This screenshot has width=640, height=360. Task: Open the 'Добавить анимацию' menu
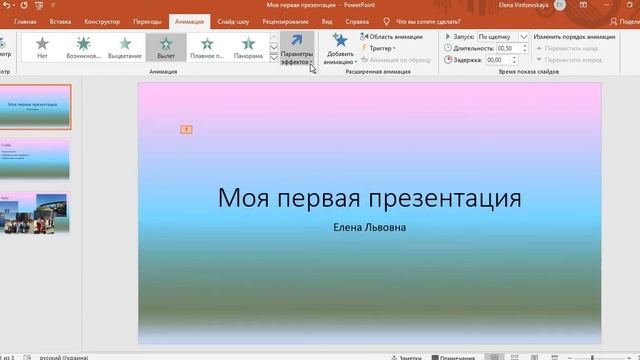pyautogui.click(x=340, y=49)
